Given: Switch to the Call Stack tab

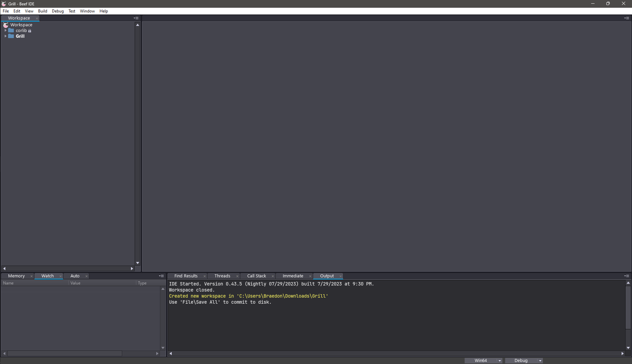Looking at the screenshot, I should click(x=256, y=276).
